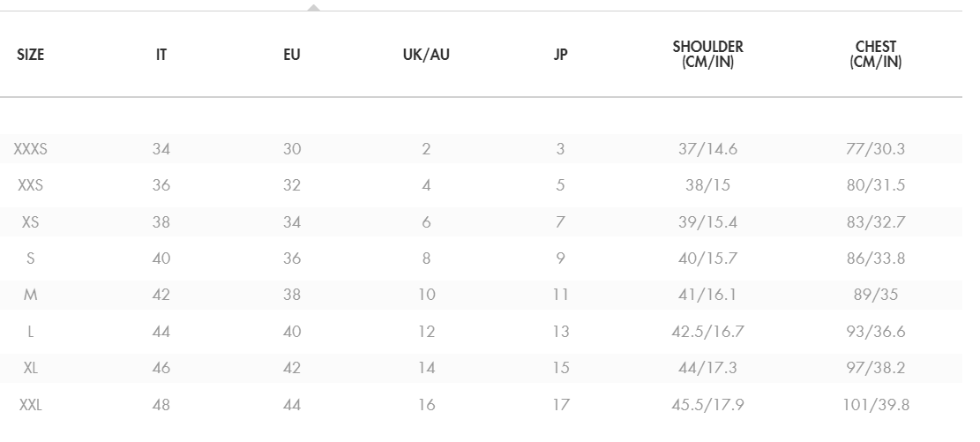Click the 89/35 chest value for M
Image resolution: width=980 pixels, height=442 pixels.
point(876,295)
